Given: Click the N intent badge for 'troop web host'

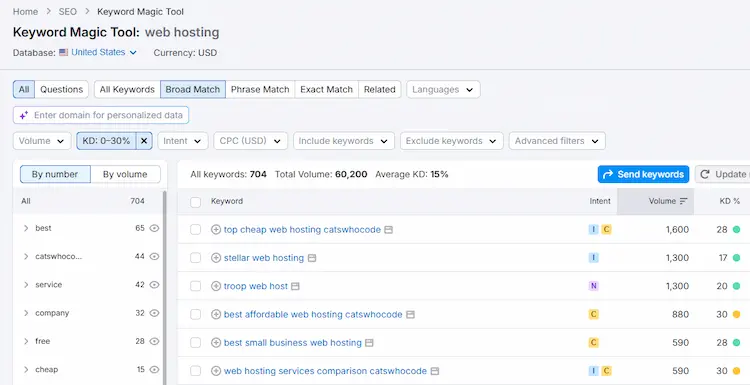Looking at the screenshot, I should 594,286.
